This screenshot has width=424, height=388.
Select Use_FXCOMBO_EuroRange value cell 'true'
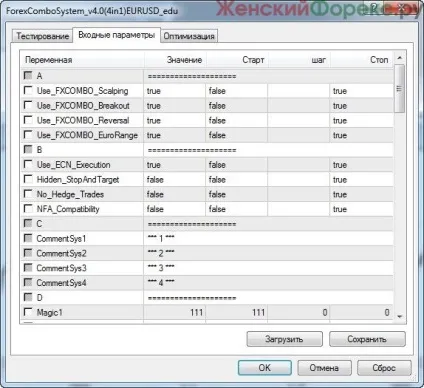pos(175,135)
